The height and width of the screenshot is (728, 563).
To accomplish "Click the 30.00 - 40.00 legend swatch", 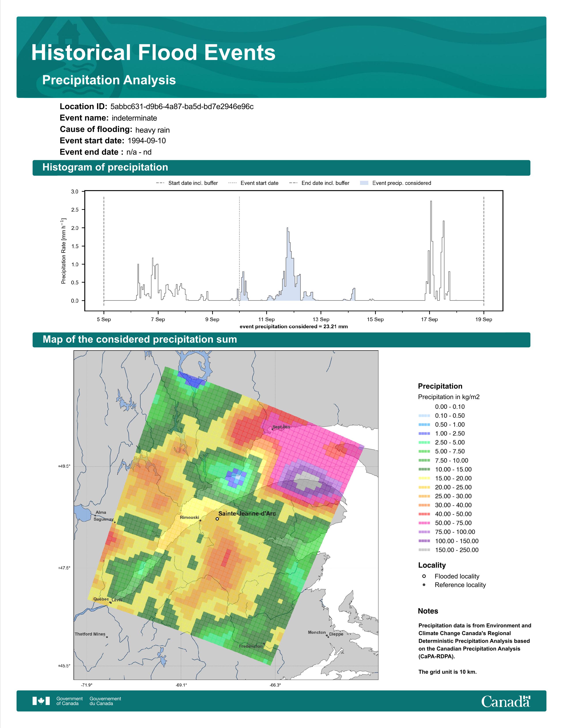I will 424,505.
